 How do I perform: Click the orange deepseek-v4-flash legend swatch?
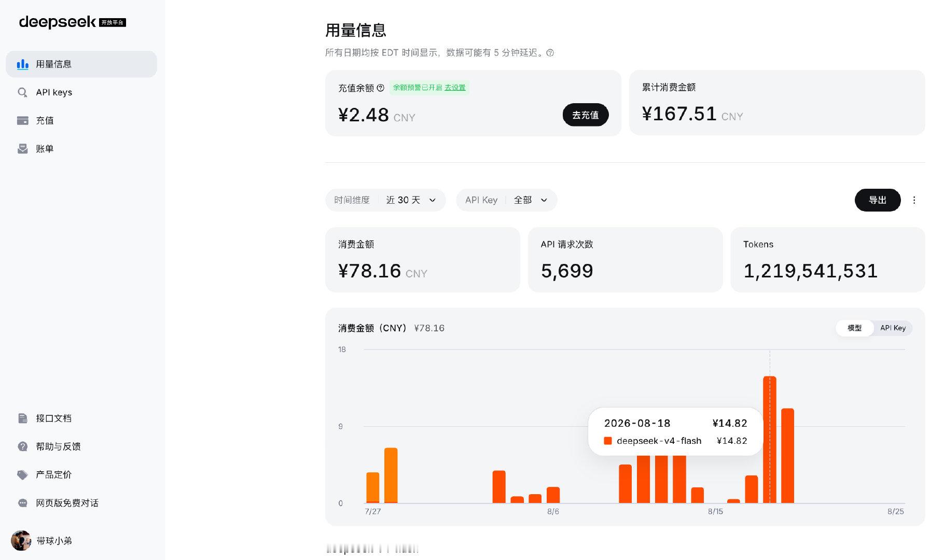pos(608,441)
